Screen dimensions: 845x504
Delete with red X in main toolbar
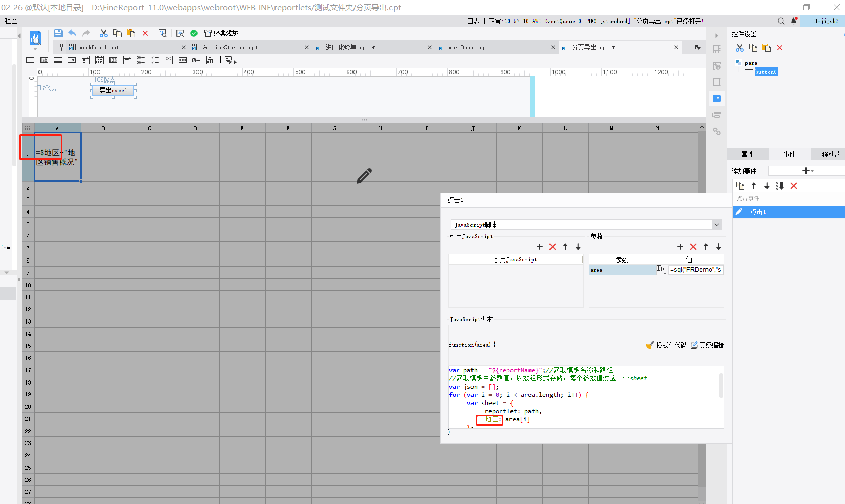tap(145, 33)
